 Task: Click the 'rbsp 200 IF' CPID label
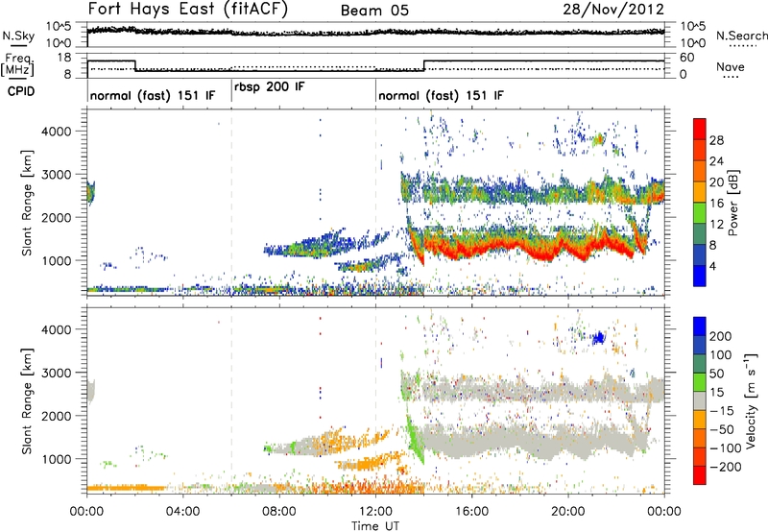click(x=270, y=87)
